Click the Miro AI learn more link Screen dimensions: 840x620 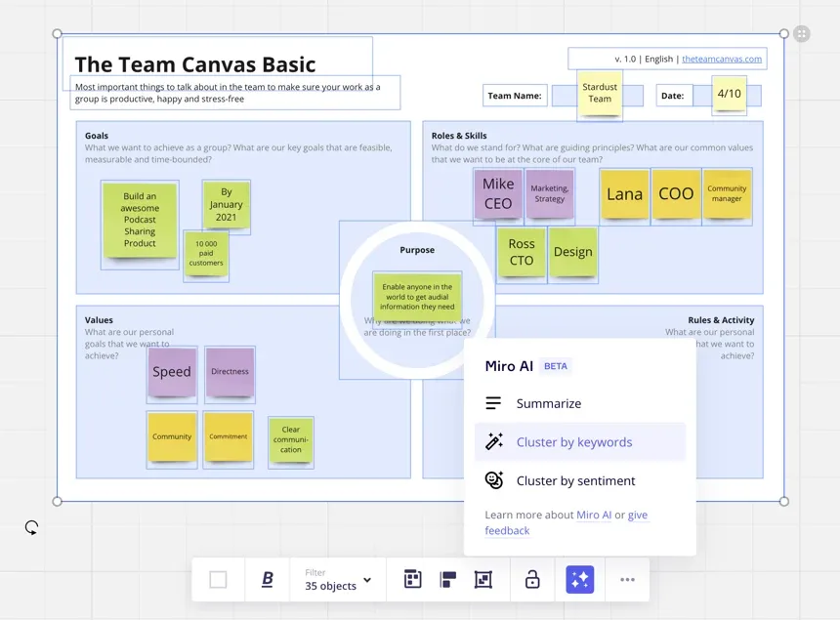(595, 515)
